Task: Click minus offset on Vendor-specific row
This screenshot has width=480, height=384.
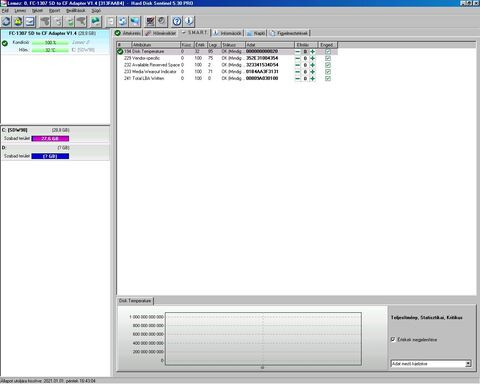Action: (298, 58)
